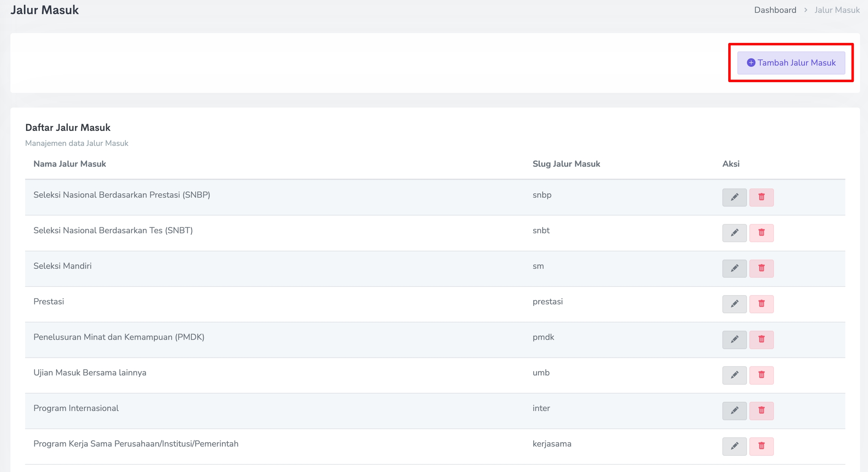Go to Dashboard breadcrumb link
The height and width of the screenshot is (472, 868).
point(775,10)
